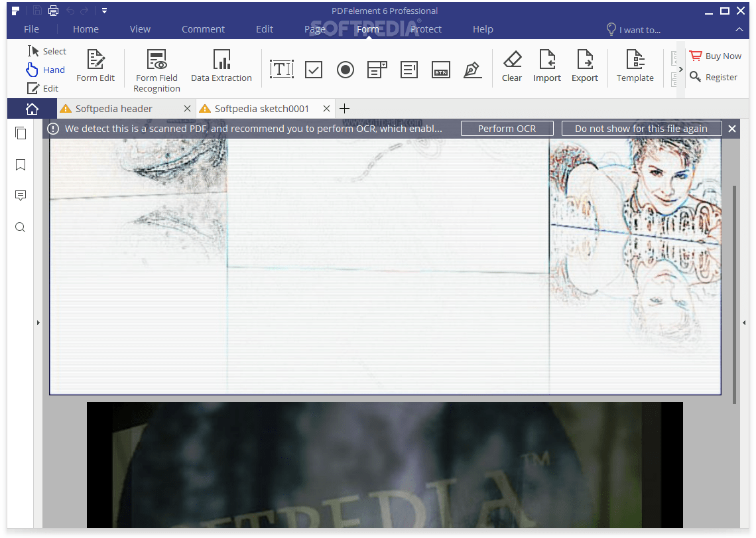Open a new tab with plus button
Screen dimensions: 756x538
[x=344, y=109]
